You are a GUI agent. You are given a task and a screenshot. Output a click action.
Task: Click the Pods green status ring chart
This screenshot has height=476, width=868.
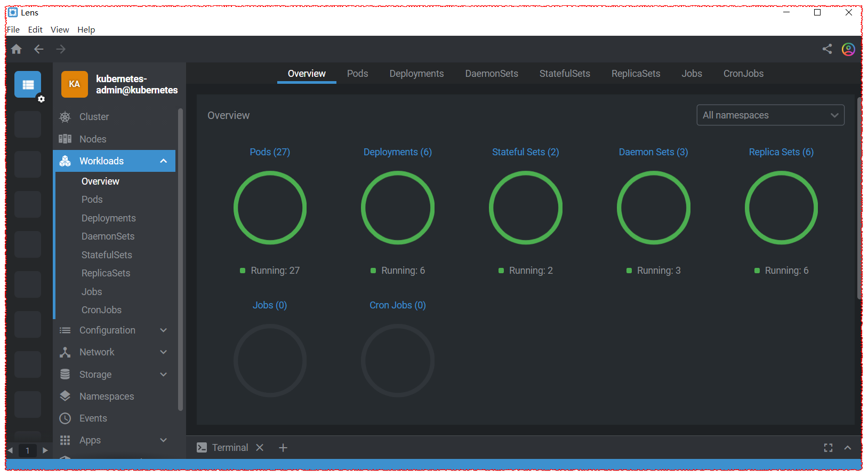270,208
